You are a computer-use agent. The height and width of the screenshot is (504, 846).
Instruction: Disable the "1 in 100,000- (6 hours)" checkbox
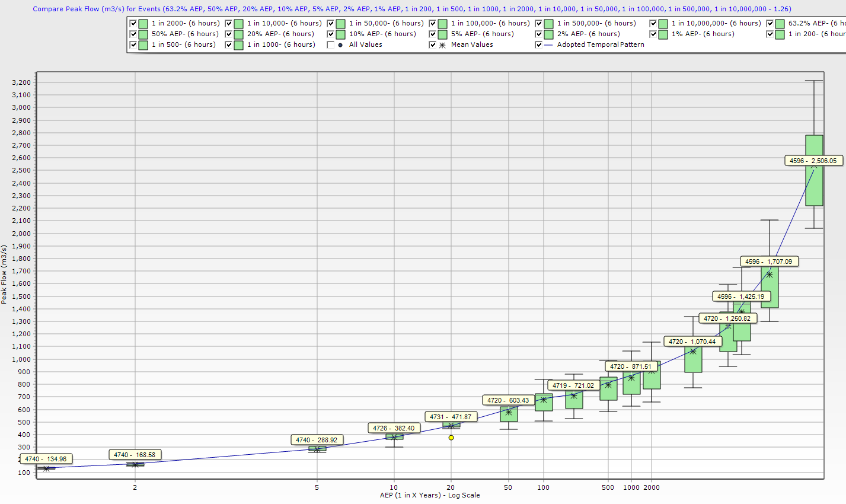tap(433, 23)
